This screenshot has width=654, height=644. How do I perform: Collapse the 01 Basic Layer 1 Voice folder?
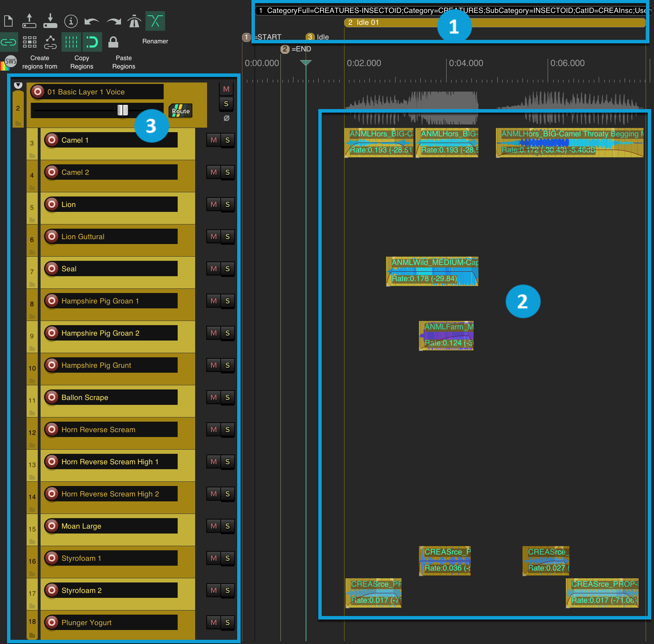pyautogui.click(x=18, y=85)
